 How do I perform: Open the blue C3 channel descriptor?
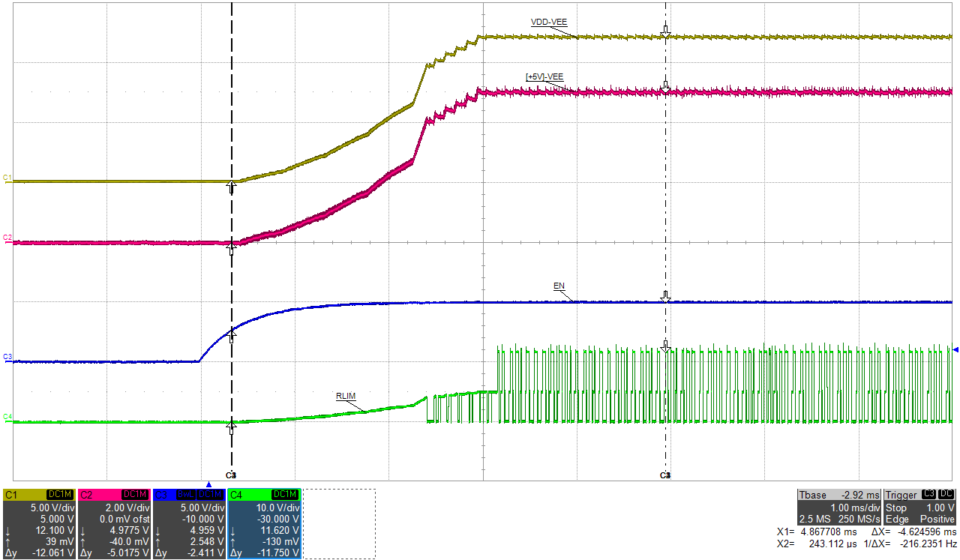[188, 524]
